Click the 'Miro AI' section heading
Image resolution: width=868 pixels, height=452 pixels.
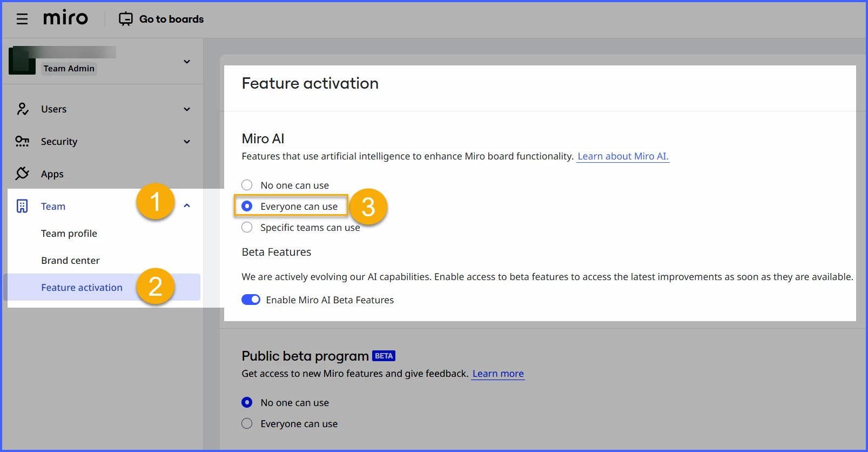click(263, 138)
